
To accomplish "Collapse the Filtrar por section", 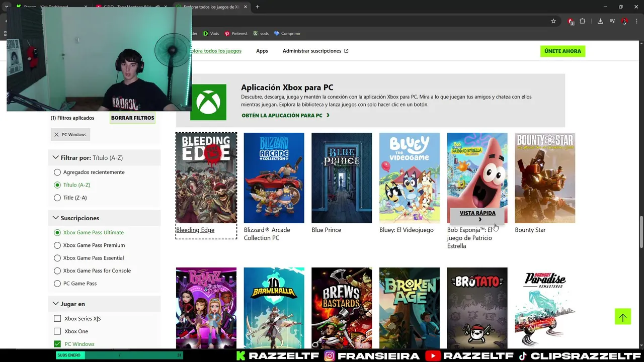I will pyautogui.click(x=104, y=157).
